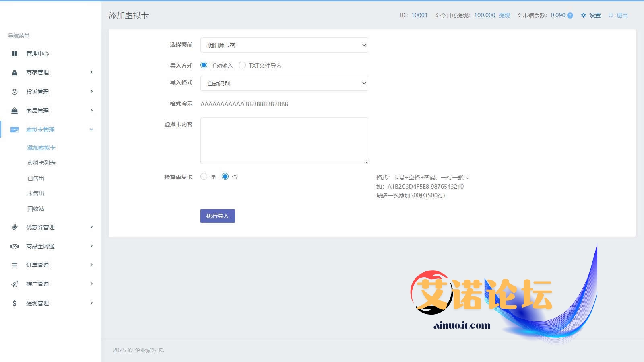Click the 提现 link in header
This screenshot has width=644, height=362.
(x=504, y=15)
